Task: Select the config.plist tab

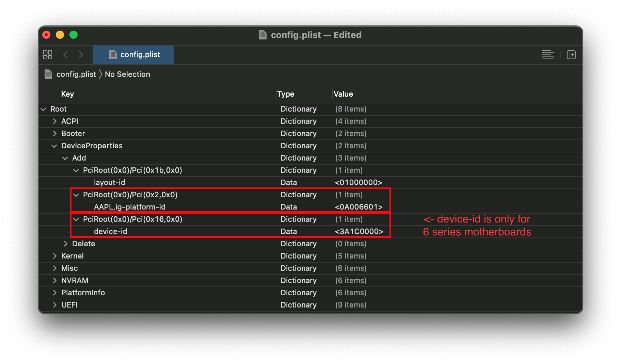Action: (133, 55)
